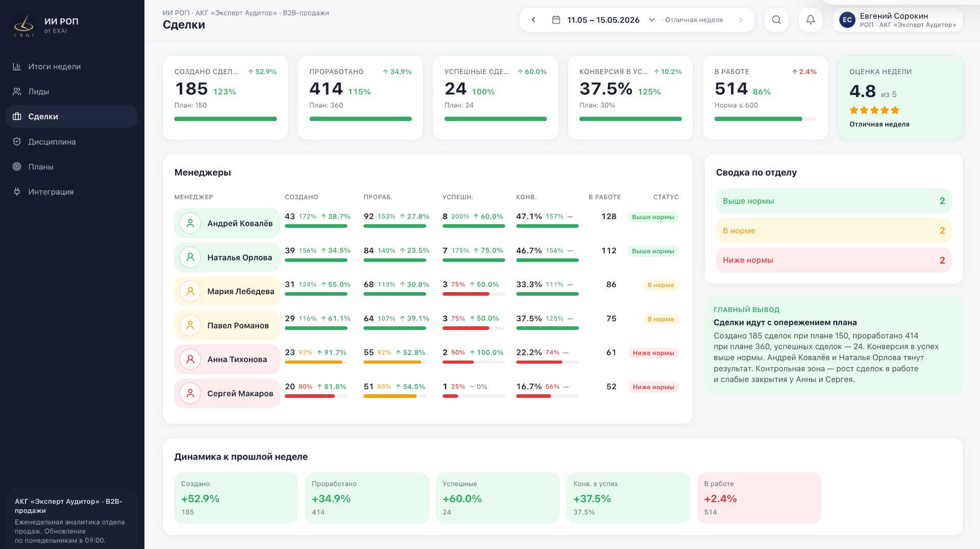Open Планы section
Screen dimensions: 980x549
[71, 166]
